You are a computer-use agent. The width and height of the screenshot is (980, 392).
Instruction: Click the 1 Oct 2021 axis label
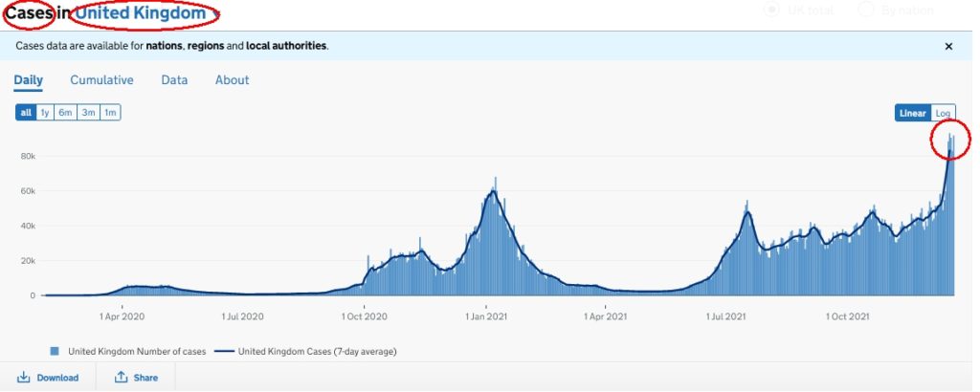848,316
